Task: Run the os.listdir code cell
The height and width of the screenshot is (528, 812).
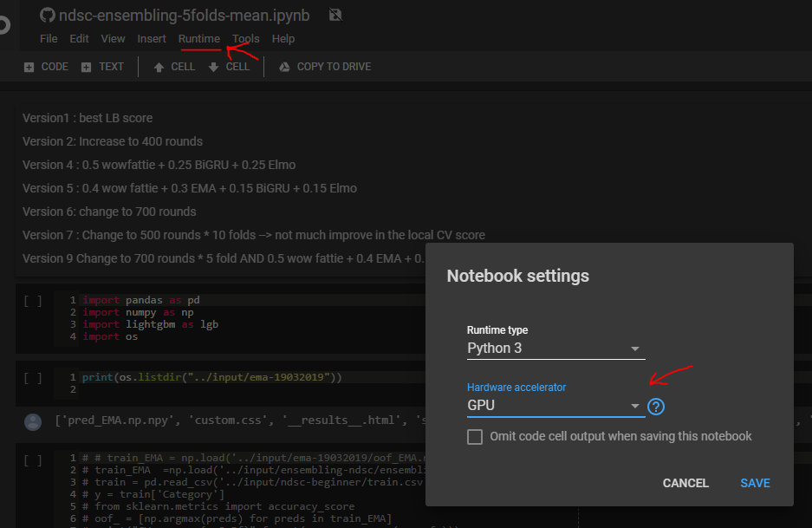Action: (33, 379)
